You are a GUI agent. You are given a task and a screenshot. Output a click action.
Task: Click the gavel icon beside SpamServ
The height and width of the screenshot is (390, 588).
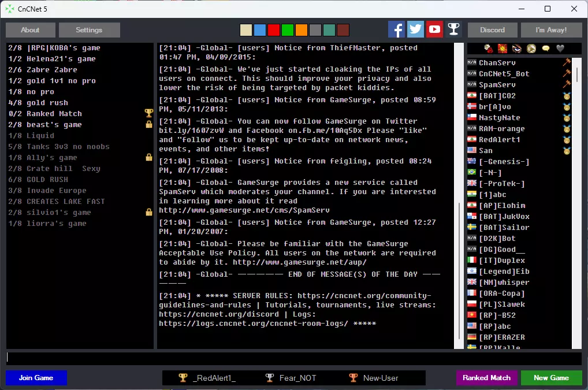pos(567,84)
